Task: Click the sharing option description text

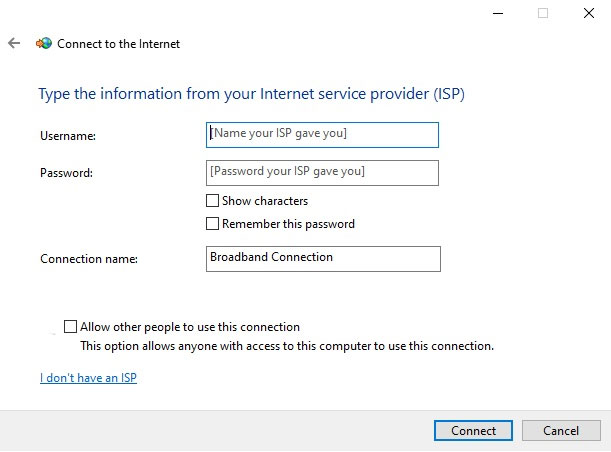Action: click(x=287, y=346)
